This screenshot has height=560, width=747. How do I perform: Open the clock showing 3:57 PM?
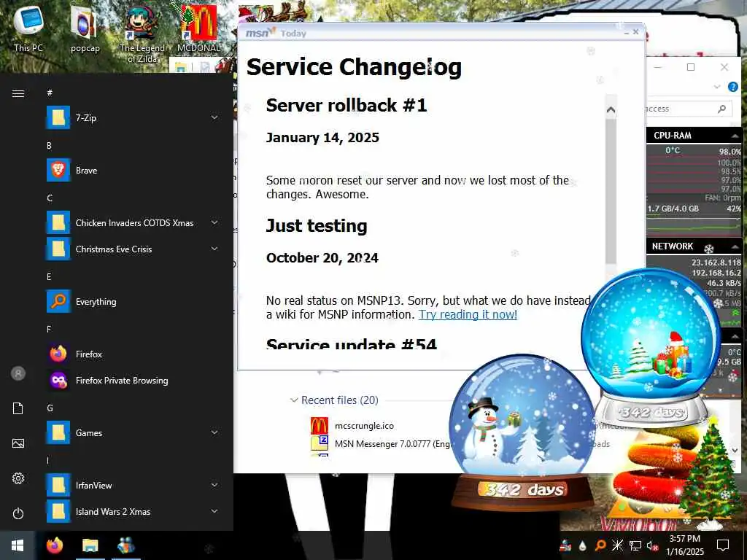click(x=685, y=545)
